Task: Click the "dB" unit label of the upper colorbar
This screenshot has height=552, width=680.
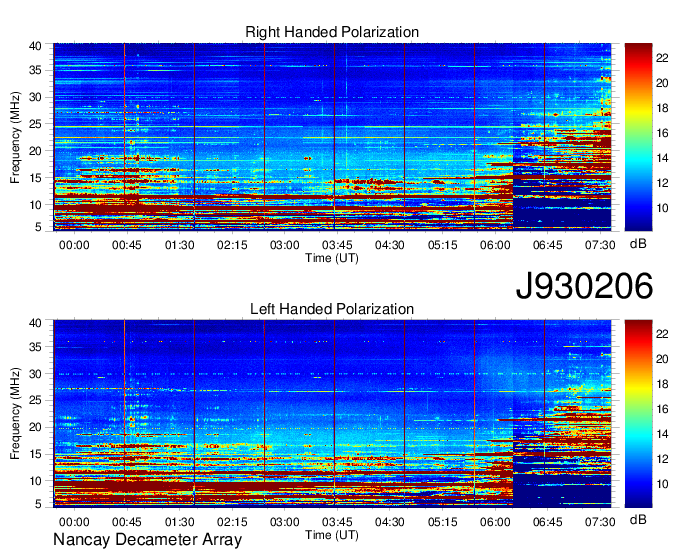Action: (638, 244)
